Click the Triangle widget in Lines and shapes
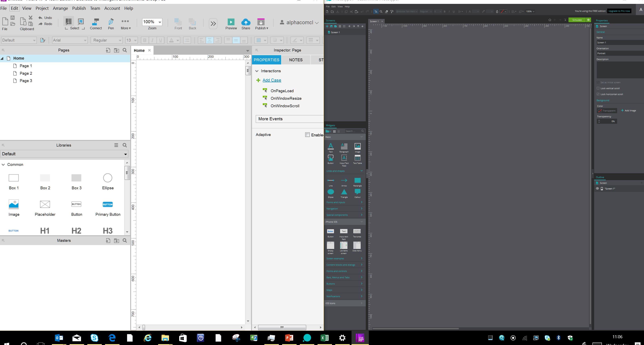 [x=344, y=192]
